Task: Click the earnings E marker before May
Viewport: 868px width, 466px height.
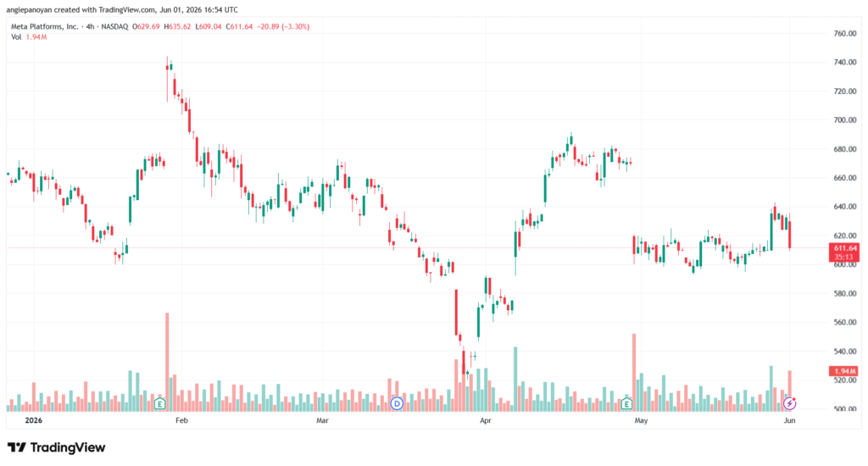Action: point(626,403)
